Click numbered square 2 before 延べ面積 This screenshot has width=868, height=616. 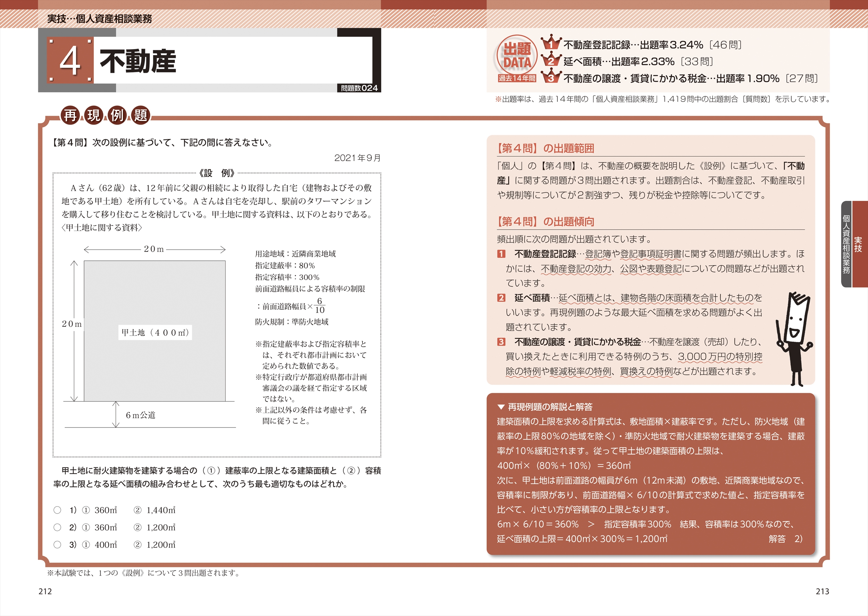tap(501, 298)
